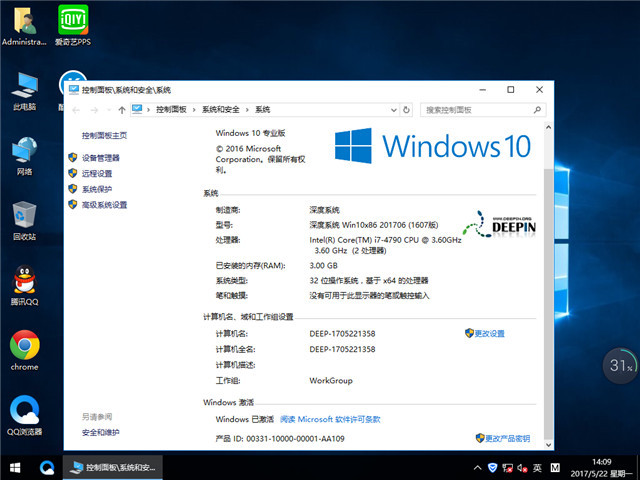Click the DEEPIN logo in the system section
Viewport: 640px width, 480px height.
pos(499,224)
